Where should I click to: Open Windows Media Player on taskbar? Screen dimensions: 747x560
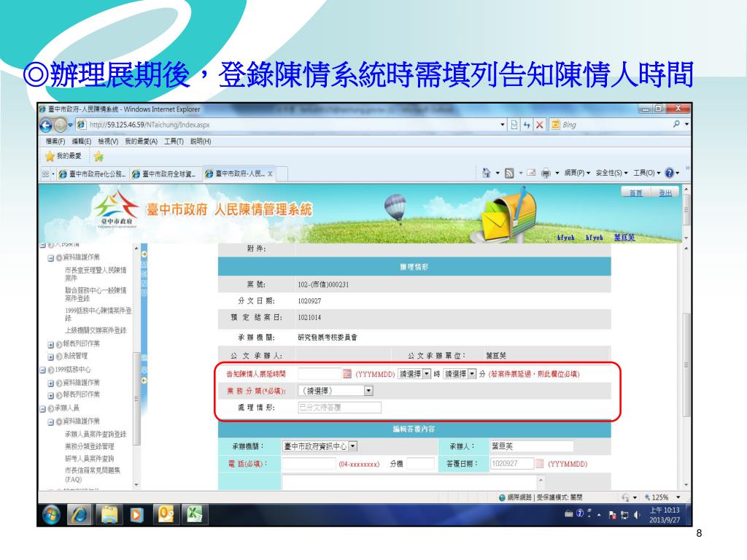pyautogui.click(x=136, y=515)
